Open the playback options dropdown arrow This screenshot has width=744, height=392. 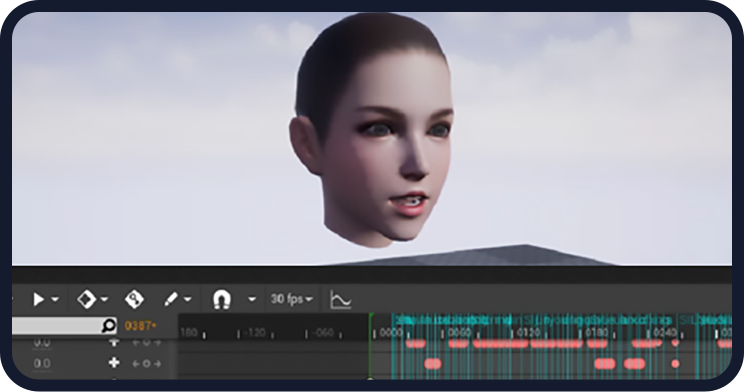(x=55, y=299)
